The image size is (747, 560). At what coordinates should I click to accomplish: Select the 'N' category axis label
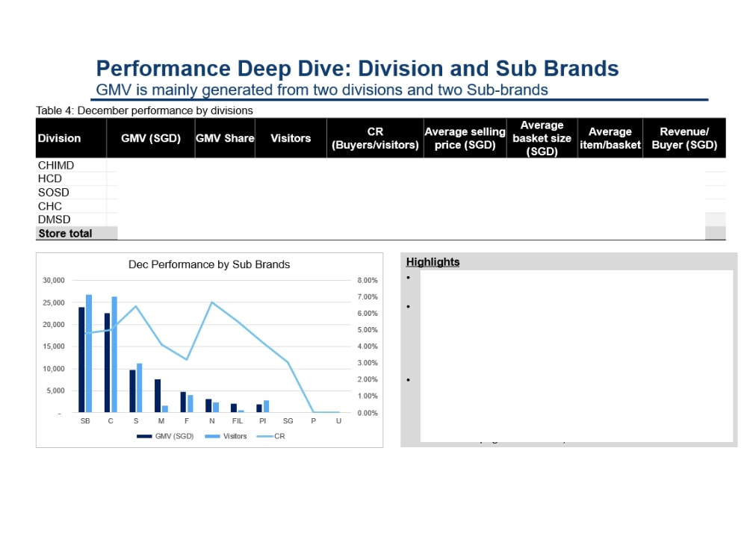pos(212,421)
